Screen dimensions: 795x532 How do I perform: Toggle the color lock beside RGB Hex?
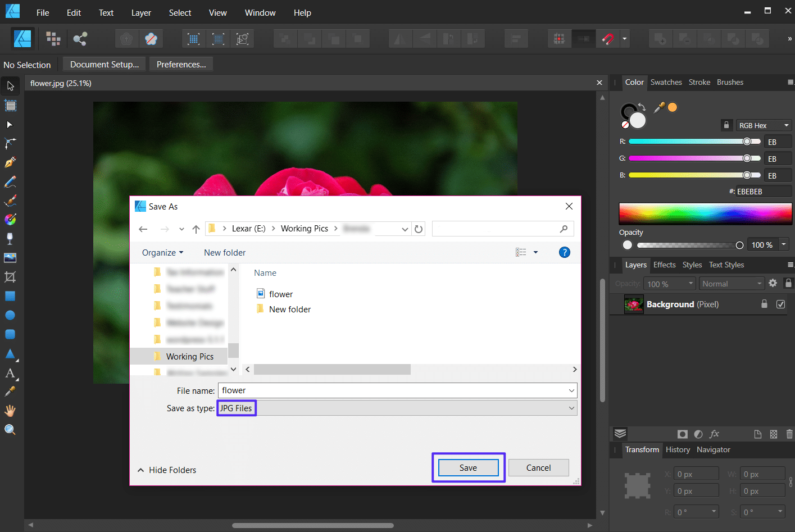(726, 125)
